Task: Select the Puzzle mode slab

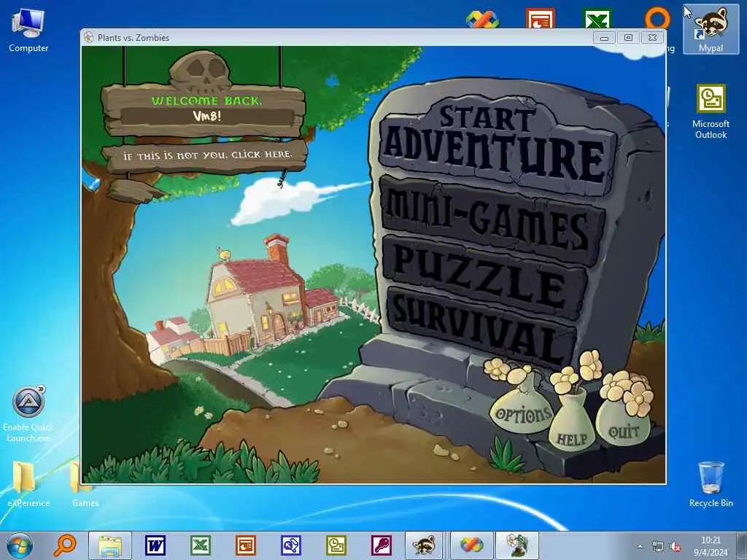Action: tap(484, 277)
